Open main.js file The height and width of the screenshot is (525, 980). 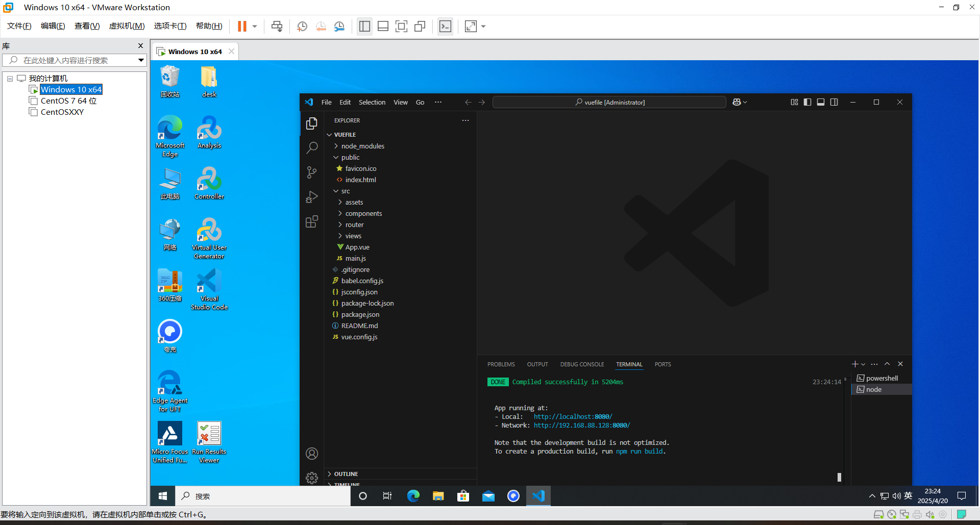click(x=400, y=258)
